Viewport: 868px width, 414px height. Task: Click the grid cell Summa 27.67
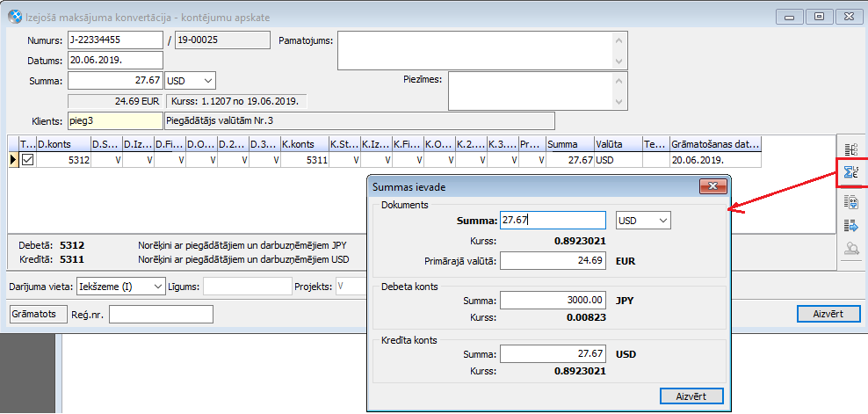coord(570,160)
